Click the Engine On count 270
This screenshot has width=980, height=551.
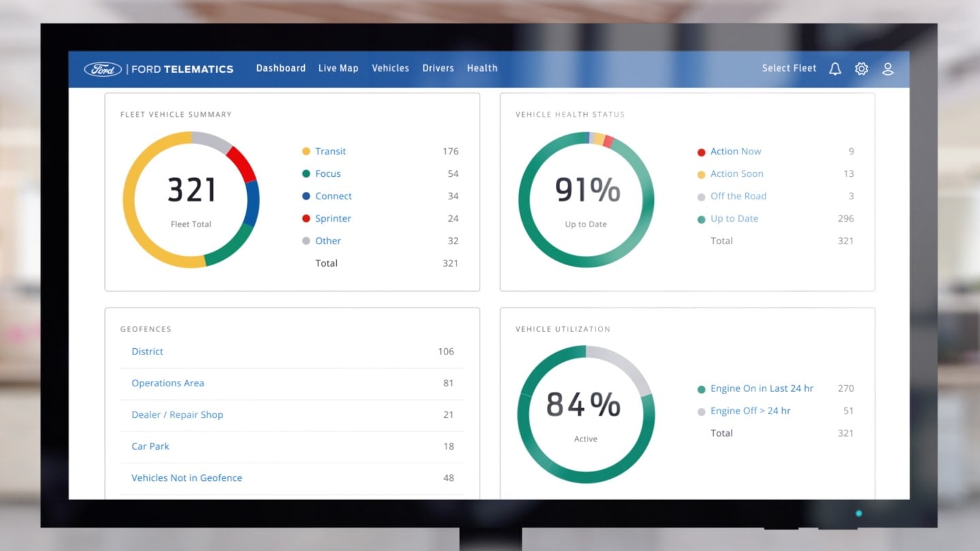(846, 388)
